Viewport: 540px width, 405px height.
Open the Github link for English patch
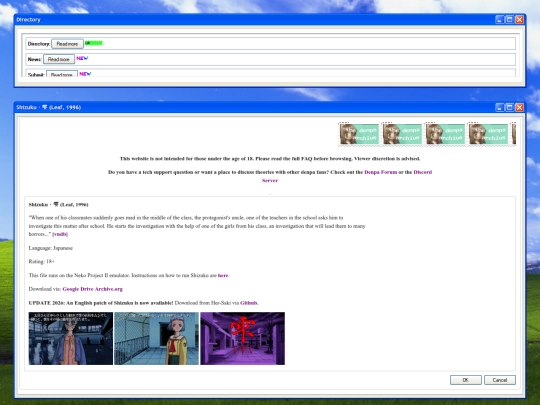(x=249, y=303)
